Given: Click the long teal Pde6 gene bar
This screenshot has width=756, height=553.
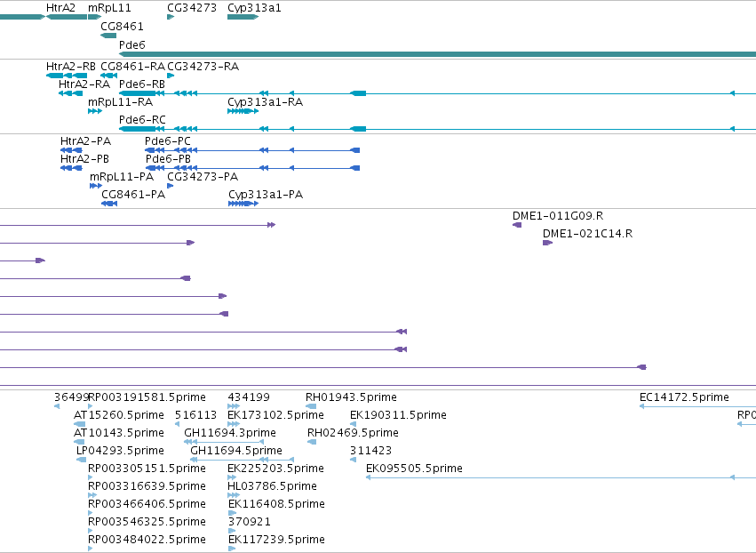Looking at the screenshot, I should 437,54.
